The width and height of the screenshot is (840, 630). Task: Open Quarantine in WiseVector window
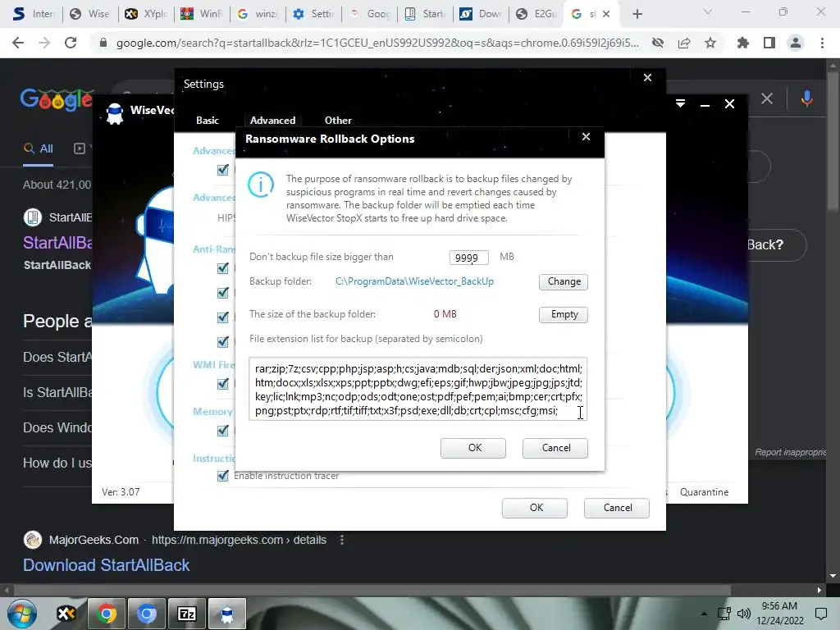704,492
